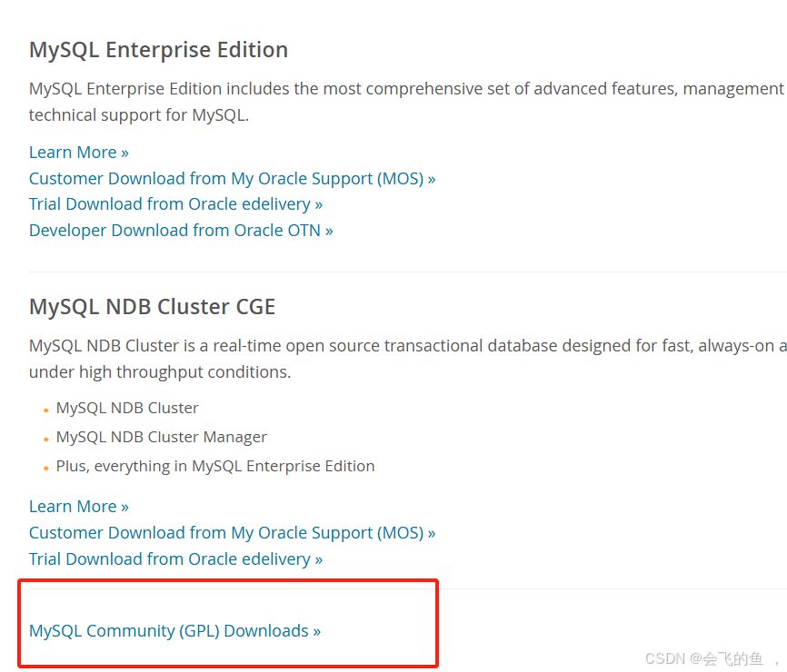Screen dimensions: 787x672
Task: Click the Plus, everything in MySQL Enterprise Edition item
Action: (215, 466)
